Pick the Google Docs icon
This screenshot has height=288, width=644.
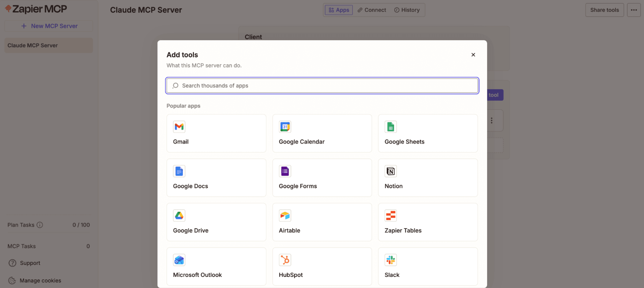179,171
